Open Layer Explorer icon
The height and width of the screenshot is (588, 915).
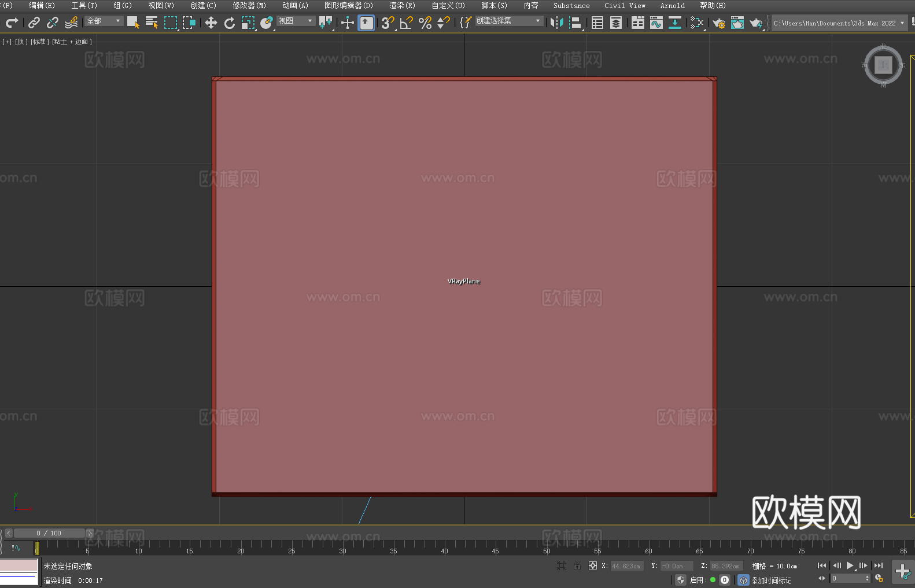[616, 23]
